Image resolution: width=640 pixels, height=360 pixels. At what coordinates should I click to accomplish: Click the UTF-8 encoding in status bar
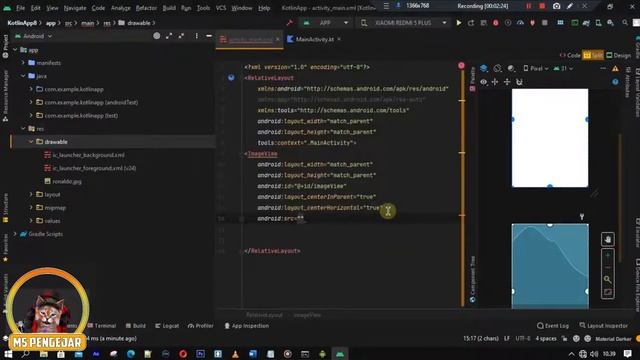523,338
